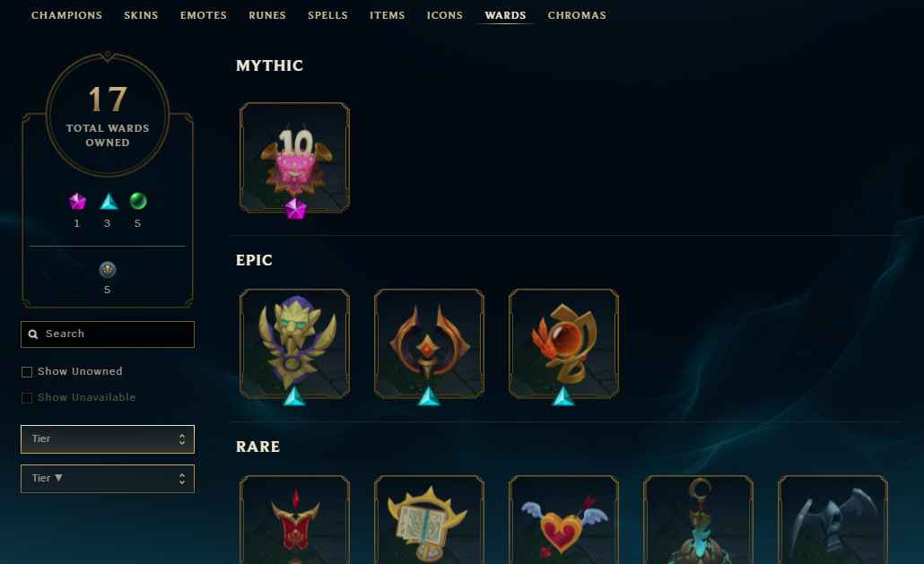Enable the Show Unowned checkbox

point(27,372)
